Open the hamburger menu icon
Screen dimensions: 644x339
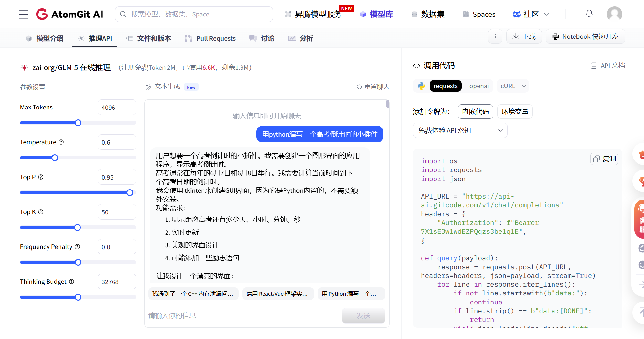click(24, 14)
